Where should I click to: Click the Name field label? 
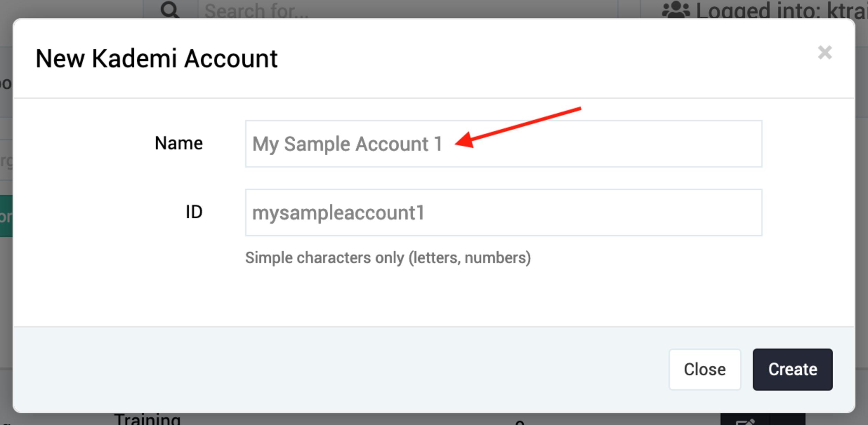pyautogui.click(x=179, y=143)
